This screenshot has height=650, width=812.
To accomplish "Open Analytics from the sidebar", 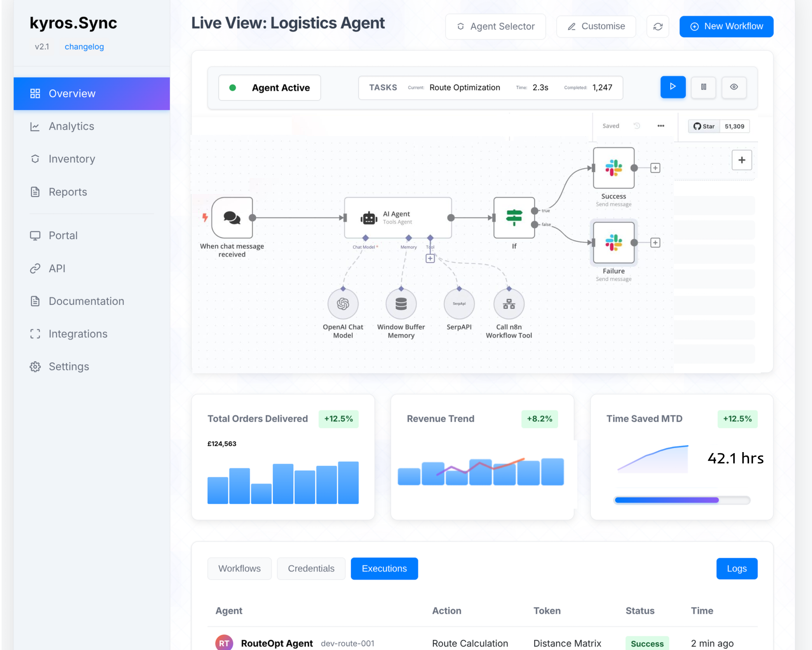I will 71,126.
